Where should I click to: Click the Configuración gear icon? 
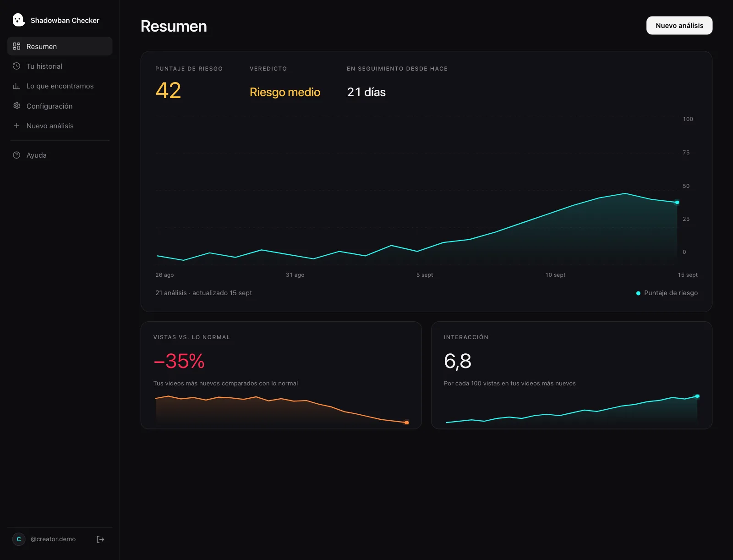(x=16, y=106)
